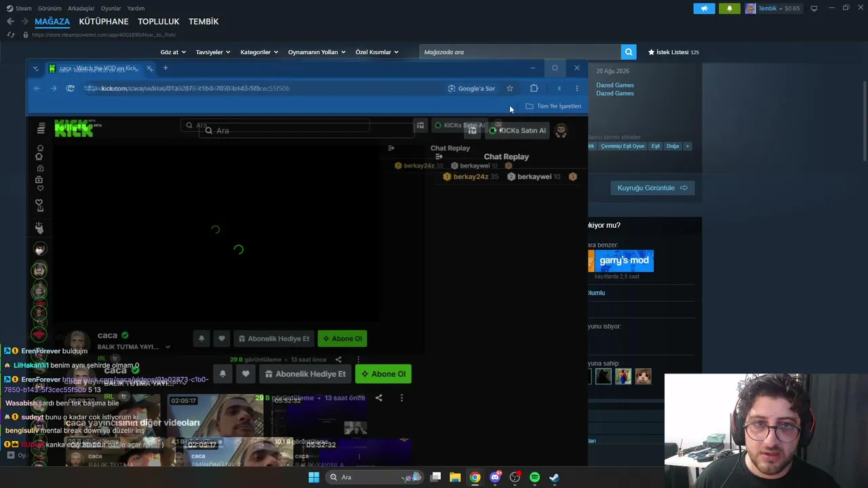
Task: Open the Steam menu in the menu bar
Action: coord(20,8)
